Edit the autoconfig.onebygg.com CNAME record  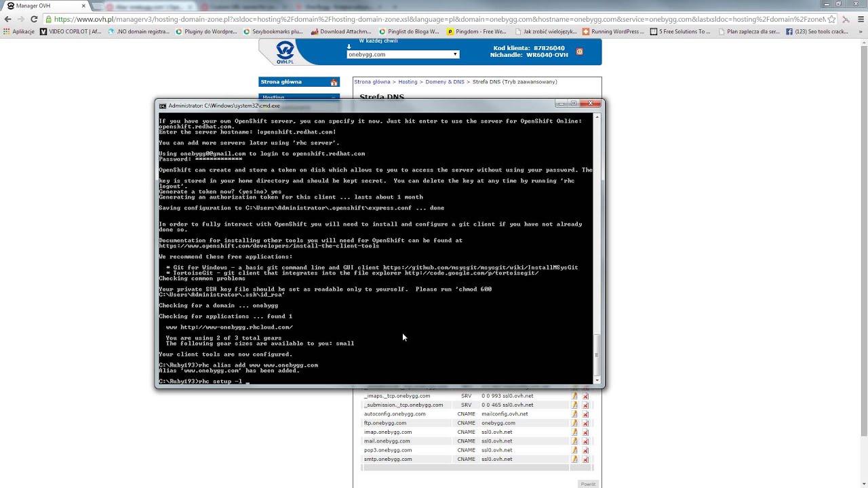574,414
